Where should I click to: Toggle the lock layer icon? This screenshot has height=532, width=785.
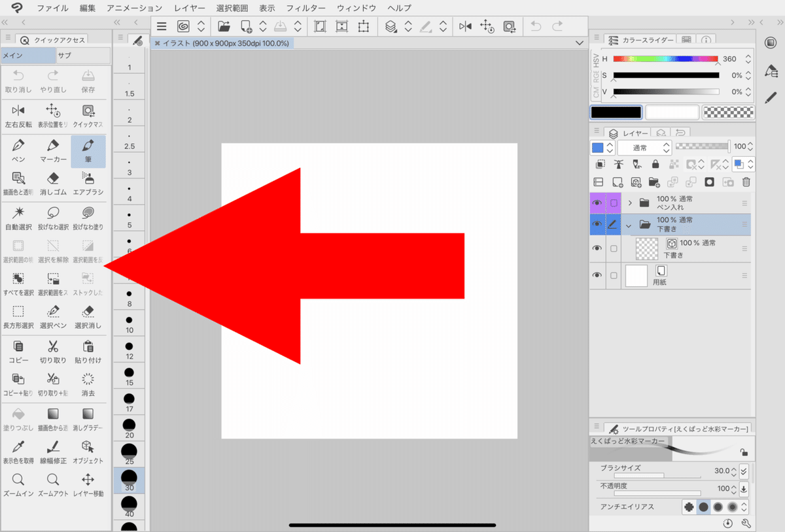tap(655, 164)
